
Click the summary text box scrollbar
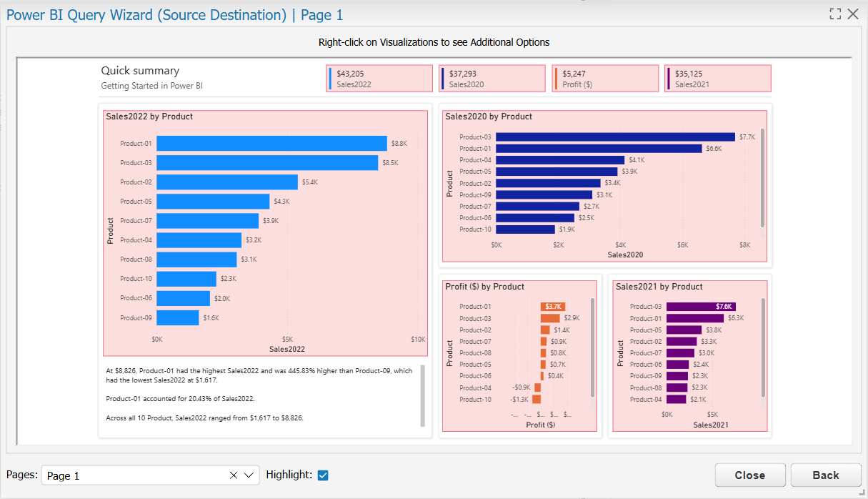421,395
